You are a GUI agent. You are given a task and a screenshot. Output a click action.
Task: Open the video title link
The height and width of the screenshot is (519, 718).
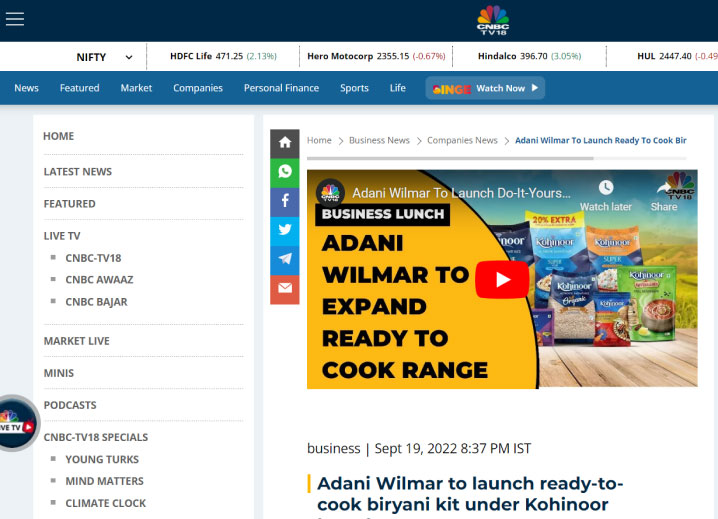click(461, 193)
